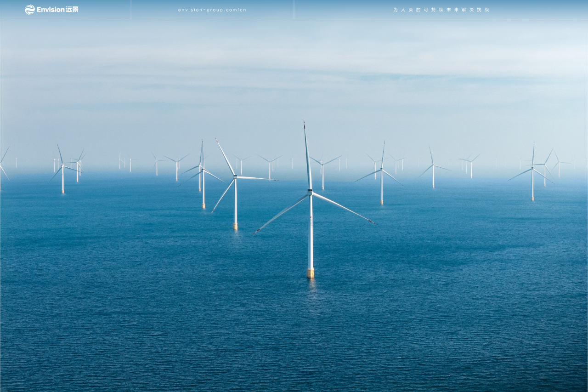The width and height of the screenshot is (588, 392).
Task: Click the hub of the largest foreground turbine
Action: coord(310,192)
